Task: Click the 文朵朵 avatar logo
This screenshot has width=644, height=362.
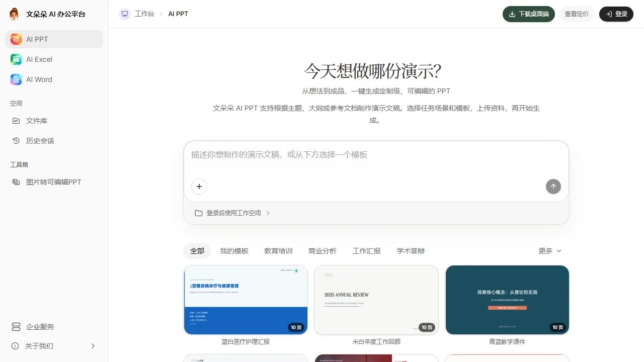Action: tap(14, 14)
